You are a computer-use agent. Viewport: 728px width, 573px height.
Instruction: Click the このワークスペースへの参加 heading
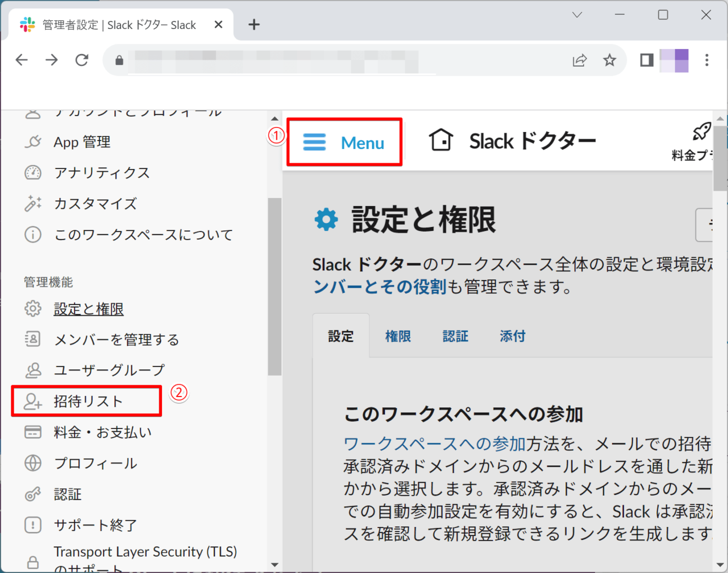coord(464,414)
